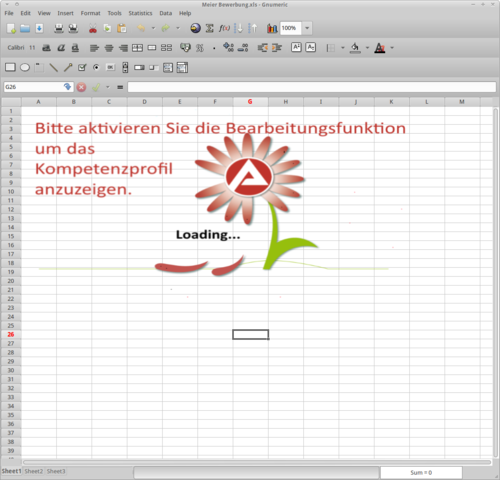Apply accounting currency number format
Viewport: 500px width, 480px height.
pos(185,48)
